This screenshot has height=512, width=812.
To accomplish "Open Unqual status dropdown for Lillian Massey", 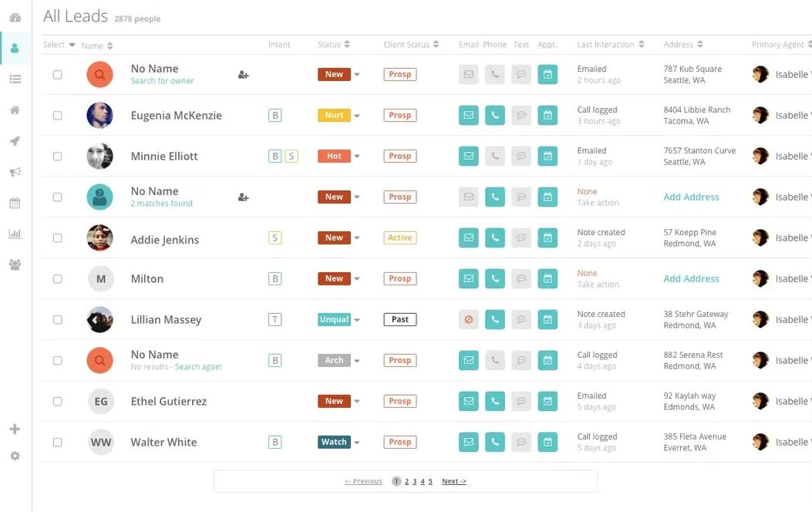I will click(x=357, y=320).
